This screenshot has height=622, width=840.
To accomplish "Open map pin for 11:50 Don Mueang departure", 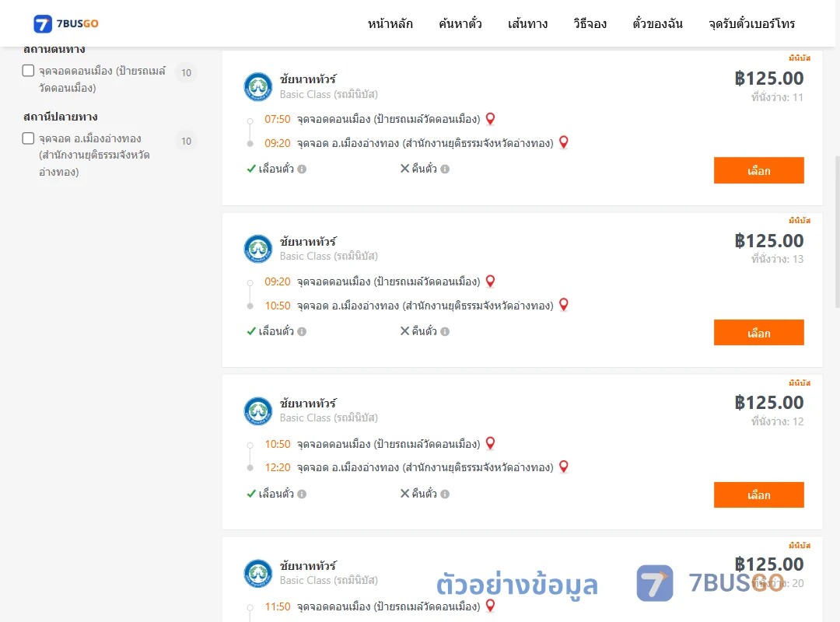I will (490, 606).
